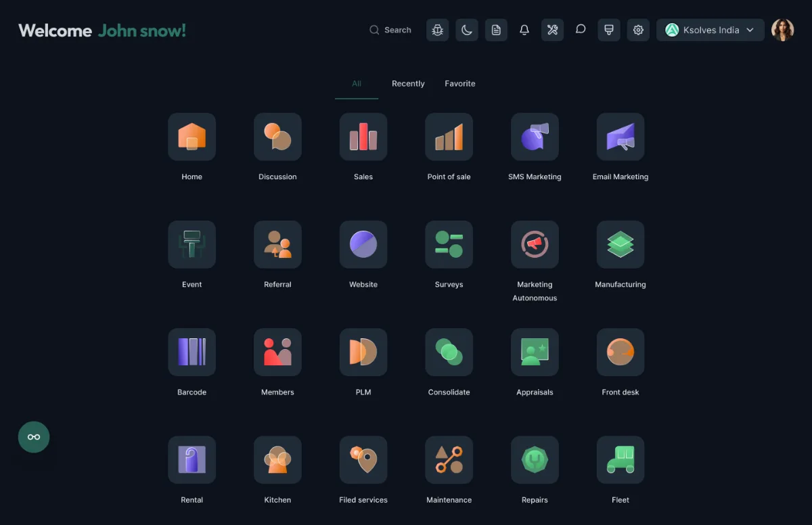The width and height of the screenshot is (812, 525).
Task: Launch the Website app
Action: pos(363,244)
